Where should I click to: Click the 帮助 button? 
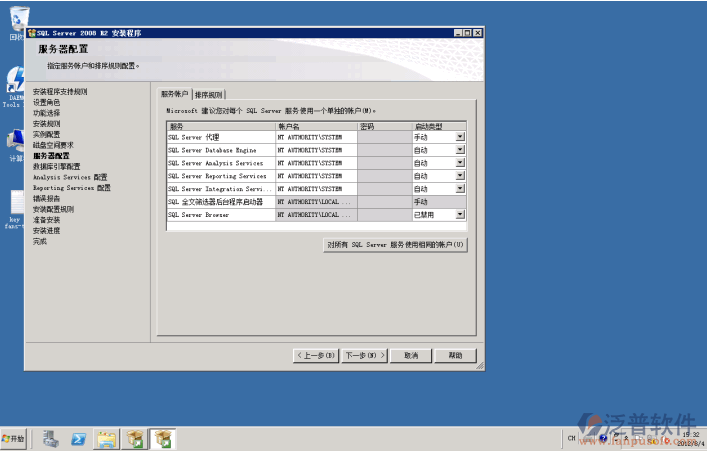point(455,355)
